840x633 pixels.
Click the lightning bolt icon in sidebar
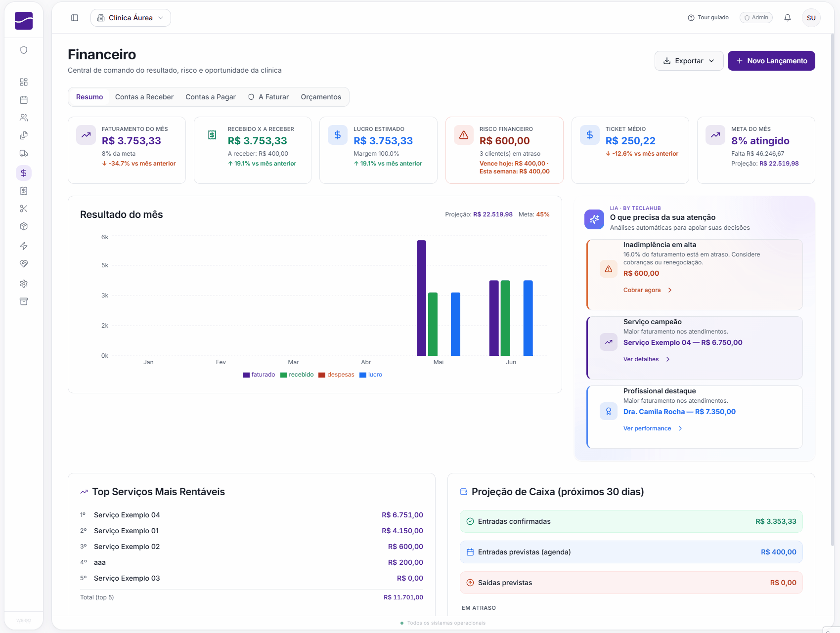coord(24,246)
